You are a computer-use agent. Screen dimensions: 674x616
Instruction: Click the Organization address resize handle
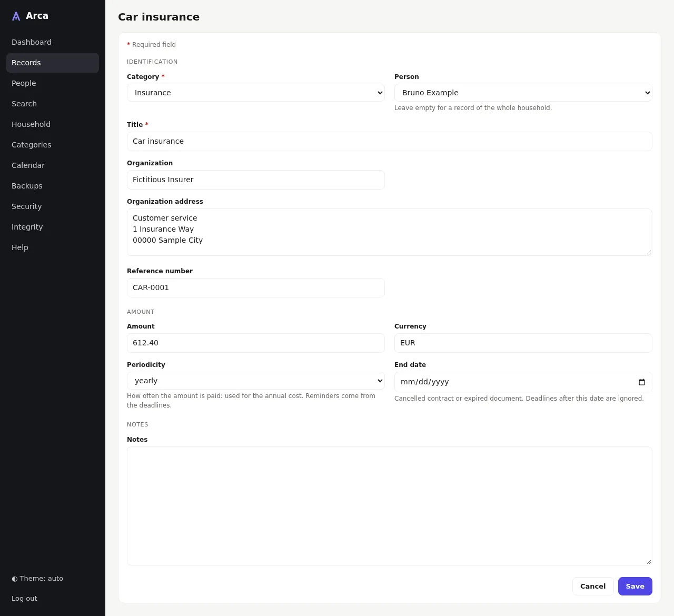pyautogui.click(x=649, y=252)
